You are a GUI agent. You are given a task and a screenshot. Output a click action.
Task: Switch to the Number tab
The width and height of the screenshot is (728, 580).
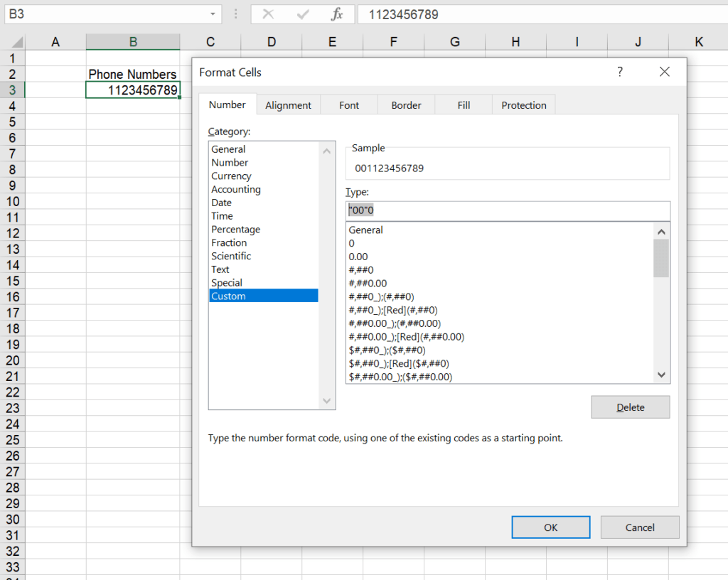(x=227, y=105)
